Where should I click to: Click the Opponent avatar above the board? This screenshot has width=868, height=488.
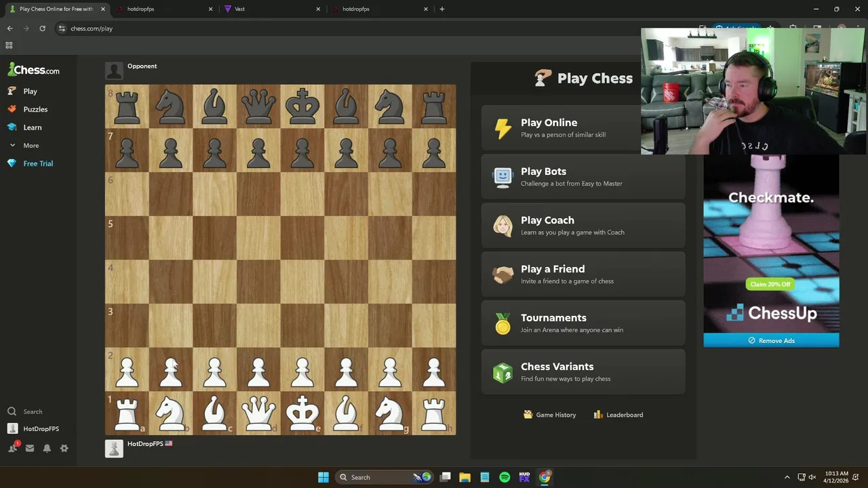click(x=114, y=70)
